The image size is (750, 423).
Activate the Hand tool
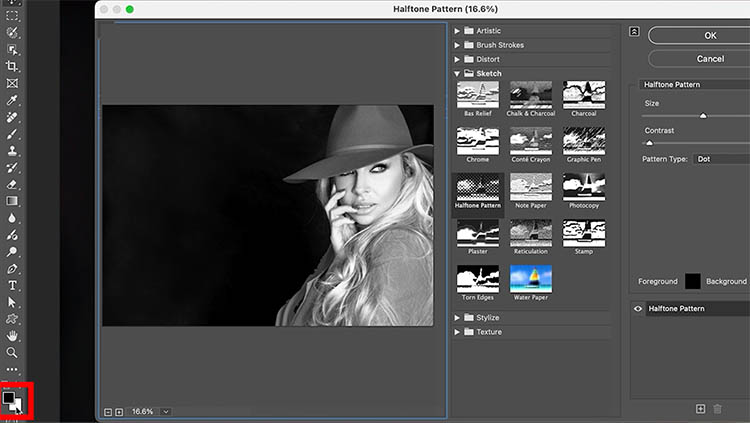pyautogui.click(x=12, y=335)
